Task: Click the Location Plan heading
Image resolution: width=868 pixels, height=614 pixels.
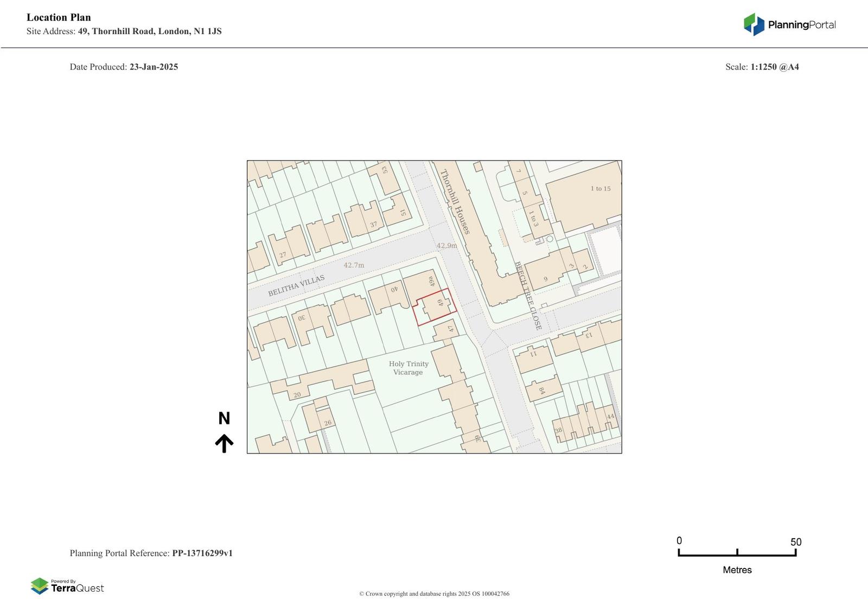Action: [x=59, y=17]
